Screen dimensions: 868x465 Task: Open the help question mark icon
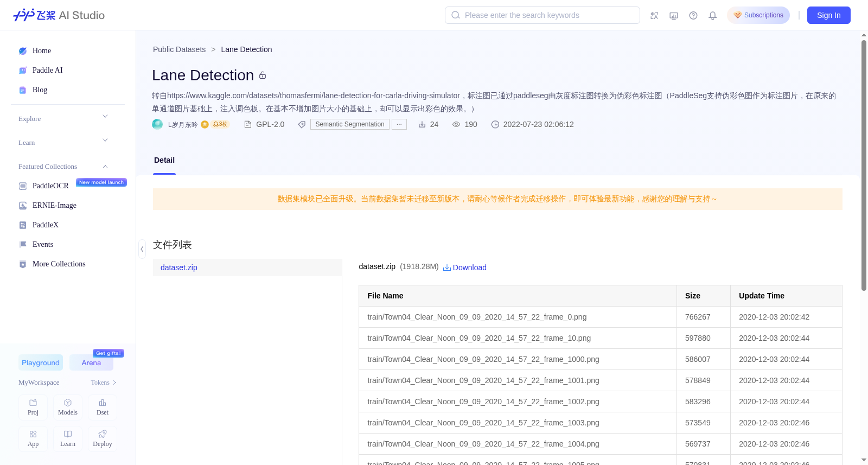[693, 15]
